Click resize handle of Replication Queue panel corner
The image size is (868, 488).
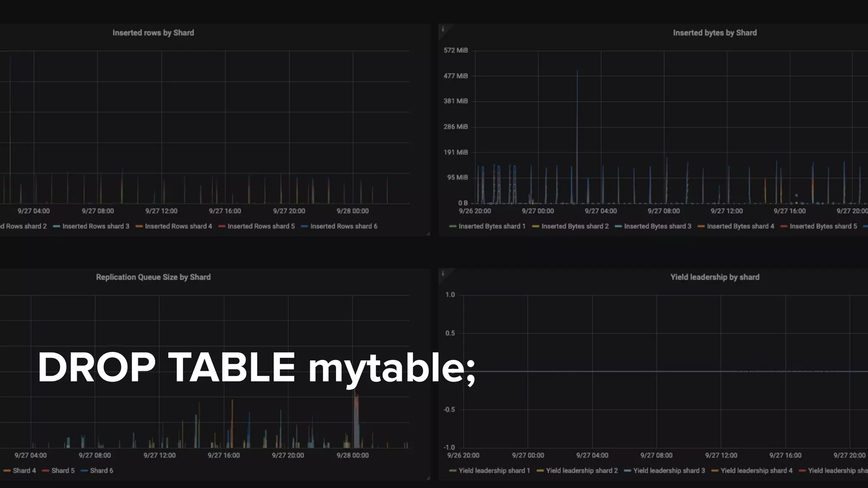click(428, 478)
